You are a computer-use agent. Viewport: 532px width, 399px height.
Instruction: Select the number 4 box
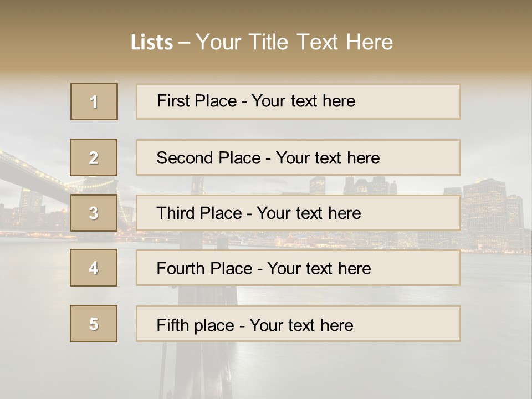(x=94, y=268)
